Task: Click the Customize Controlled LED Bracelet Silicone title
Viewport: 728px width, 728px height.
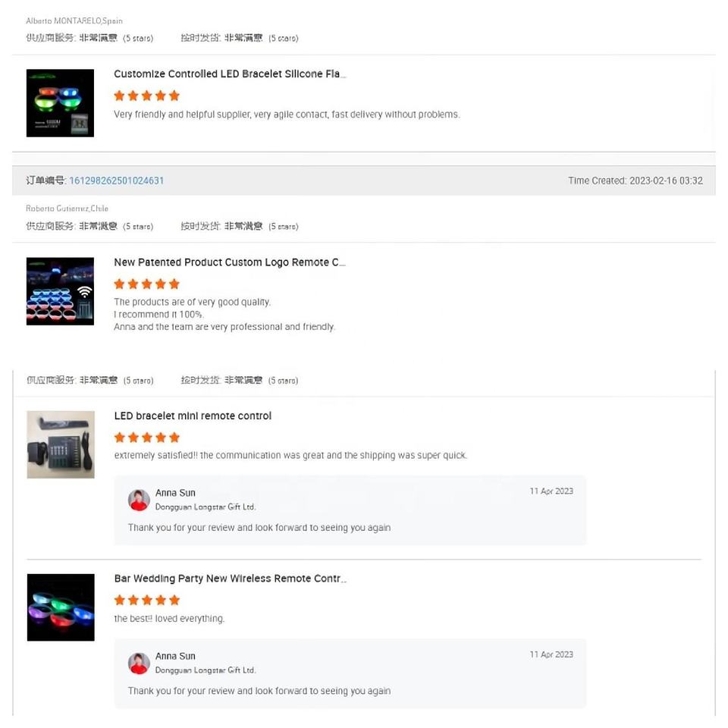Action: [230, 74]
